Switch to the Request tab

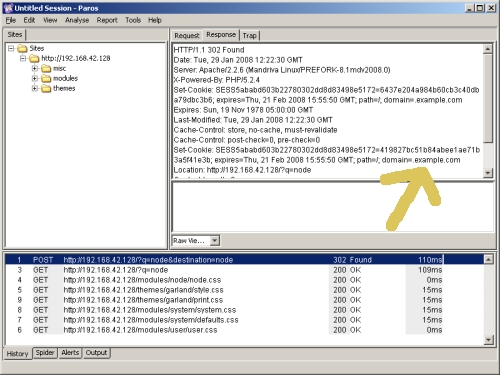point(187,35)
